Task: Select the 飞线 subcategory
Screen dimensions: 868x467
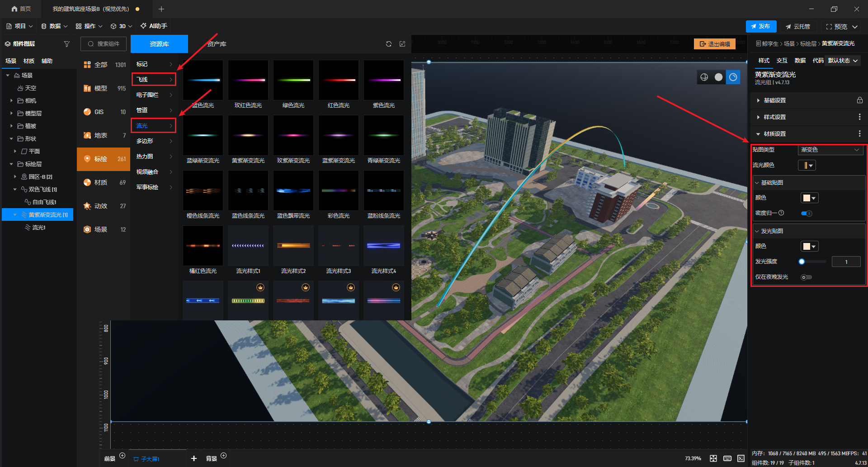Action: pos(154,80)
